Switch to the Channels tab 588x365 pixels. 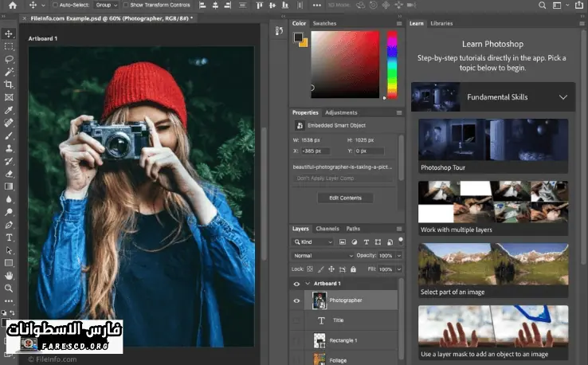click(327, 229)
